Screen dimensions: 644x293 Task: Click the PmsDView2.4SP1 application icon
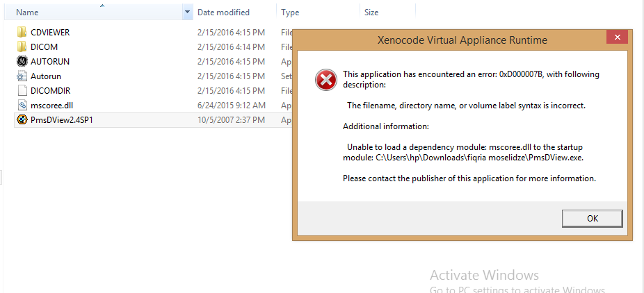coord(22,119)
